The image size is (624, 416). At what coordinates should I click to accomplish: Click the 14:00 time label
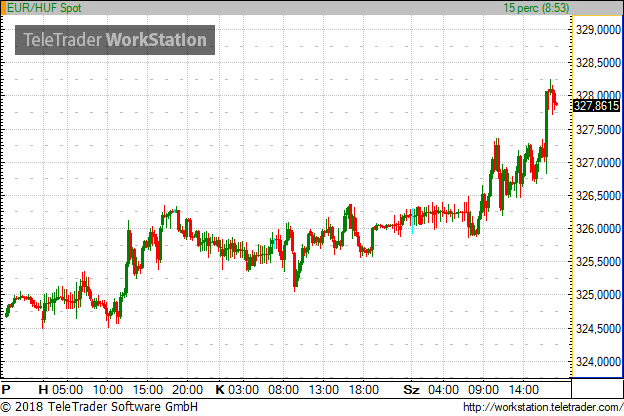tap(524, 389)
